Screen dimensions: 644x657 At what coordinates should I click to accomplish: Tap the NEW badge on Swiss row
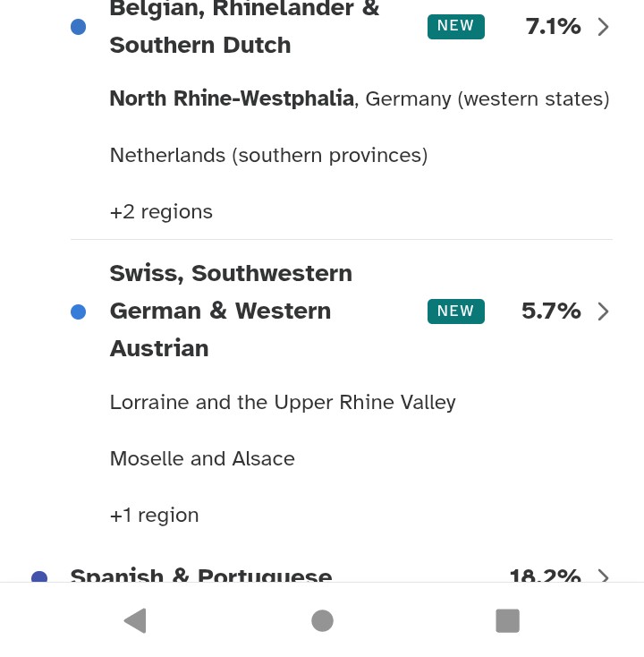click(x=455, y=311)
